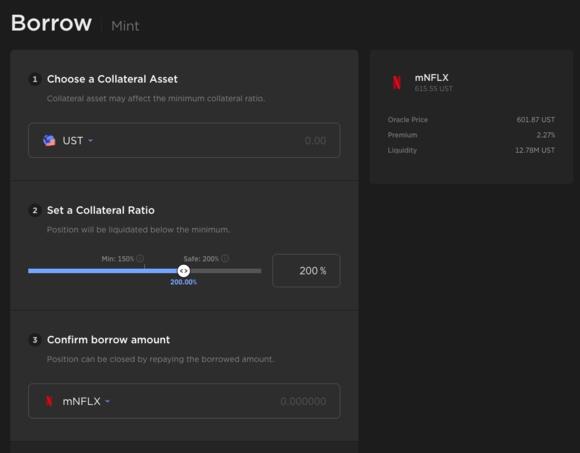Switch to the Mint tab
The height and width of the screenshot is (453, 580).
[x=125, y=26]
